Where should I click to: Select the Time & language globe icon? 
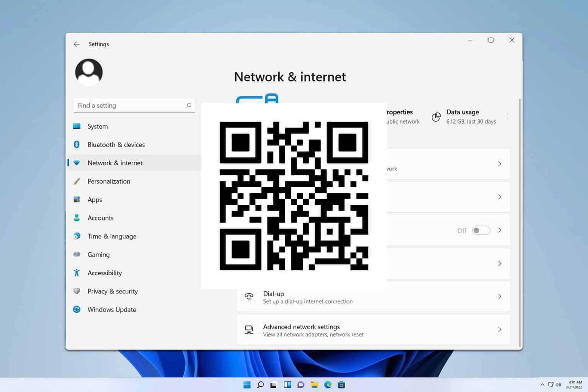click(x=77, y=236)
